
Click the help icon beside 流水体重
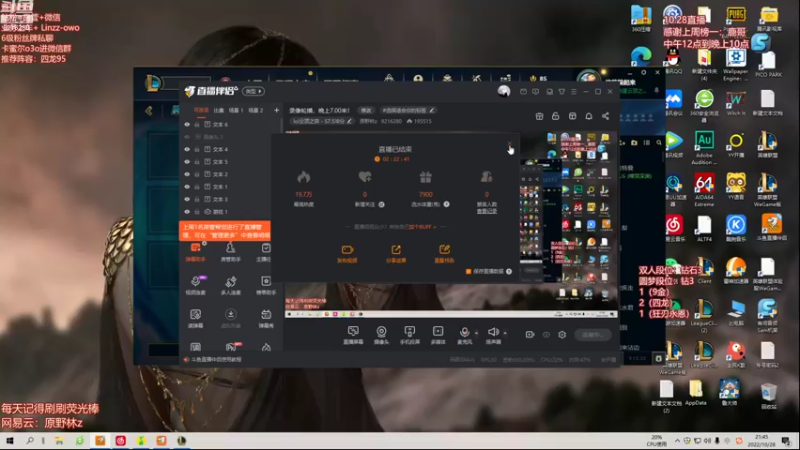coord(446,204)
